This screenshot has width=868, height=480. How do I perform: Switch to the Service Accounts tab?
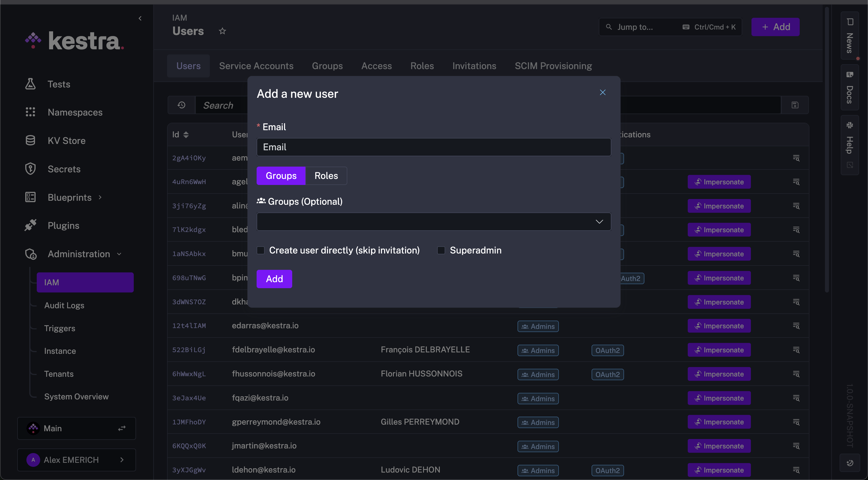(x=256, y=66)
